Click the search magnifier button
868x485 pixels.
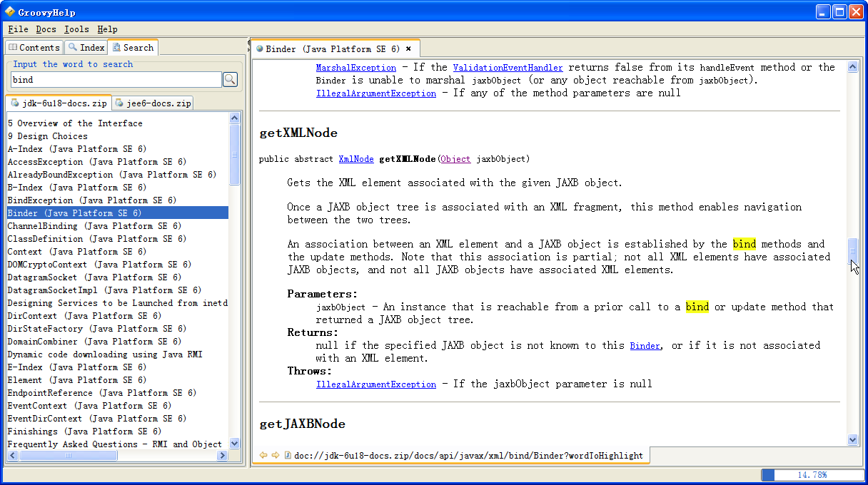point(230,79)
